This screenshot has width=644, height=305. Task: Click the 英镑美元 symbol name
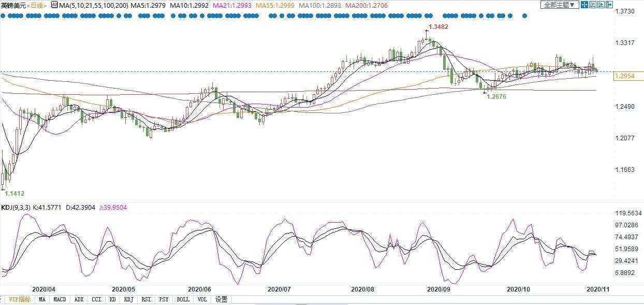coord(13,5)
